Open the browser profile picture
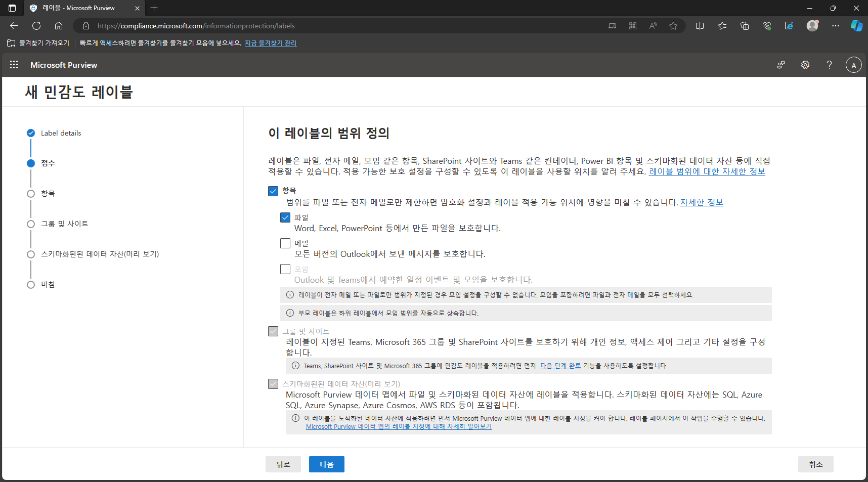 pos(812,26)
